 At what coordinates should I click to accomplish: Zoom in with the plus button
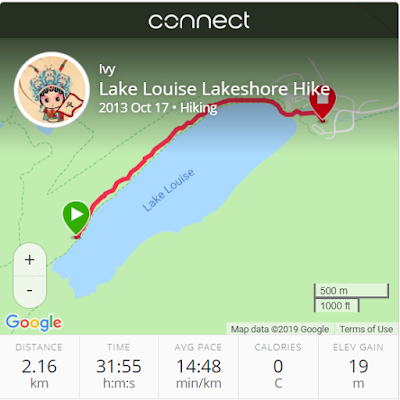[x=30, y=260]
